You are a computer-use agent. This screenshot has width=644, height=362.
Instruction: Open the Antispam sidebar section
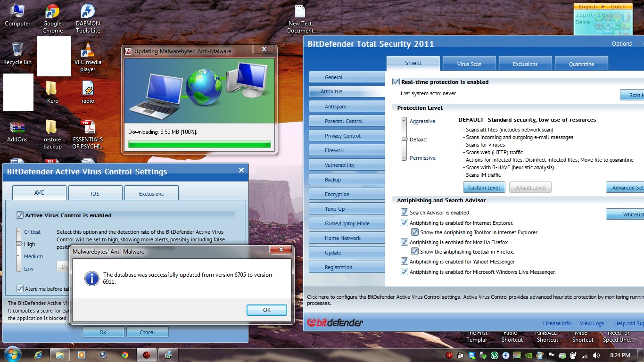click(x=347, y=107)
